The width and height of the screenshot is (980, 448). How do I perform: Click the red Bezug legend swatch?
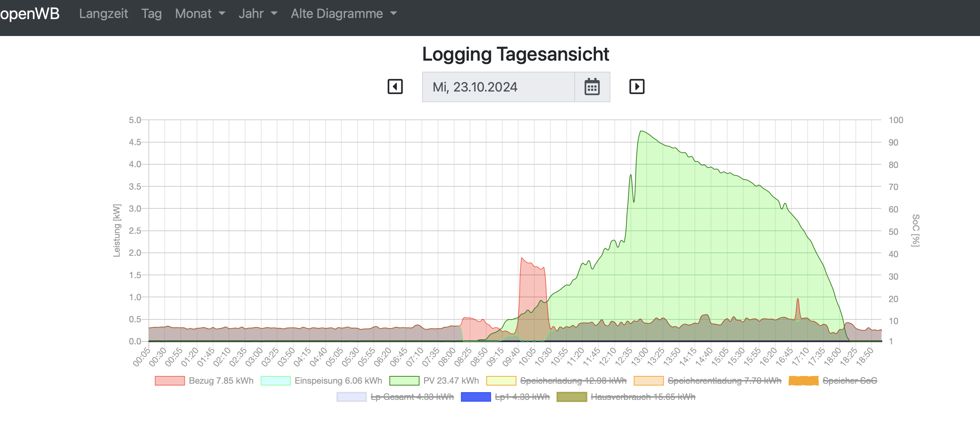coord(170,381)
